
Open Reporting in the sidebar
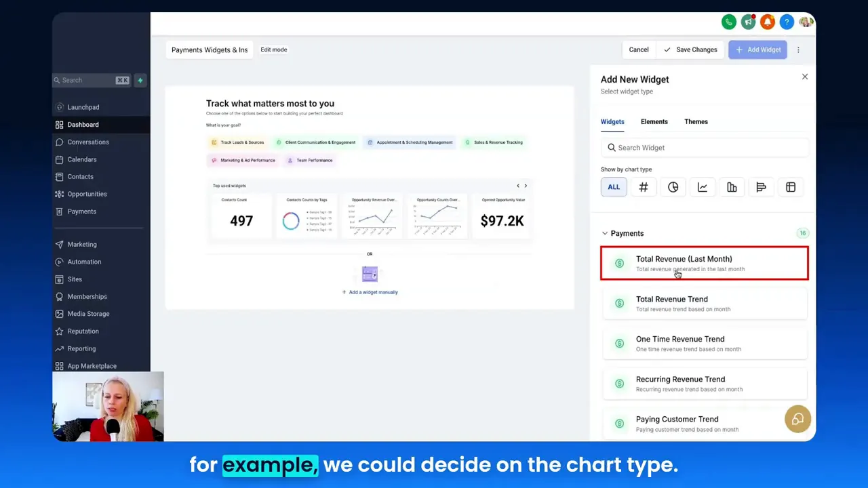101,348
